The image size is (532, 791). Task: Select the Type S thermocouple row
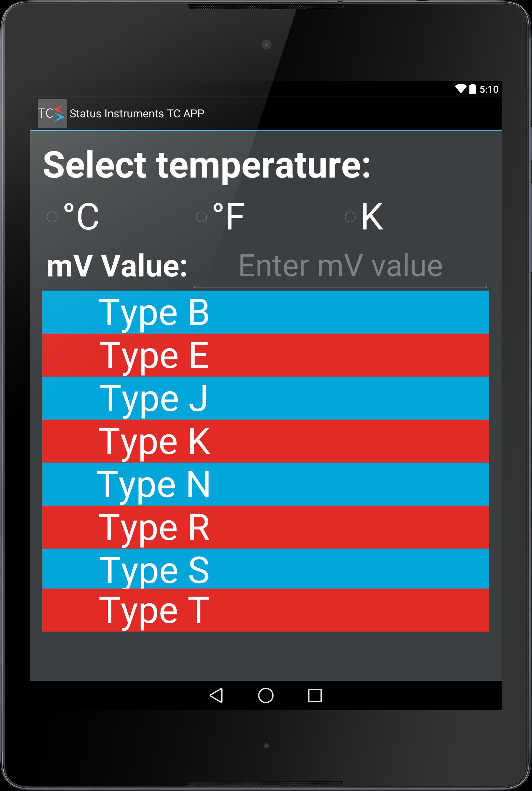point(266,569)
